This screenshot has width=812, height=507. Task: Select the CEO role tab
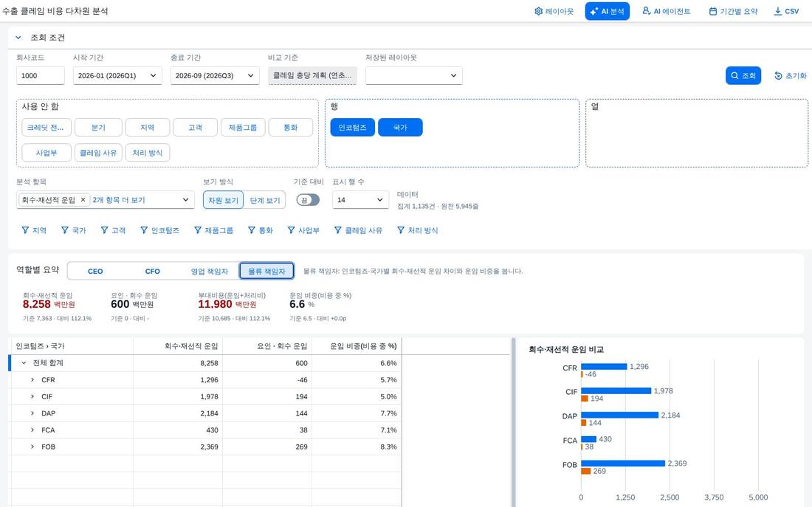point(95,271)
